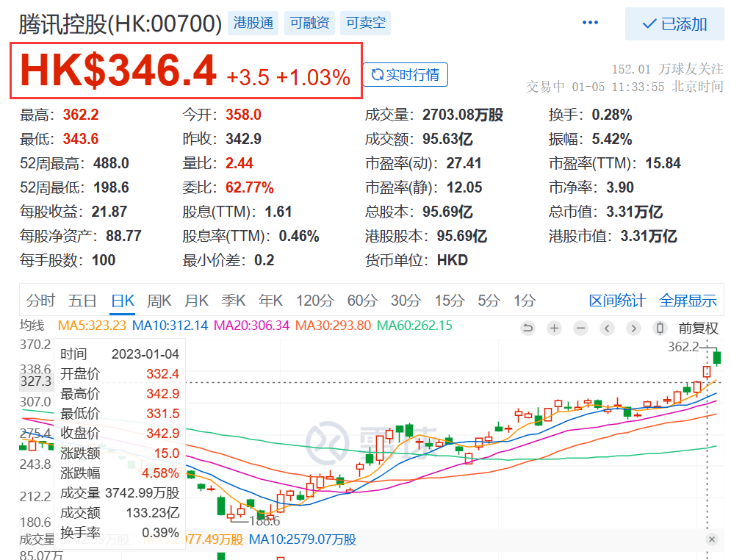Click the latest green candlestick at 362.2
Screen dimensions: 731x560
pos(717,358)
